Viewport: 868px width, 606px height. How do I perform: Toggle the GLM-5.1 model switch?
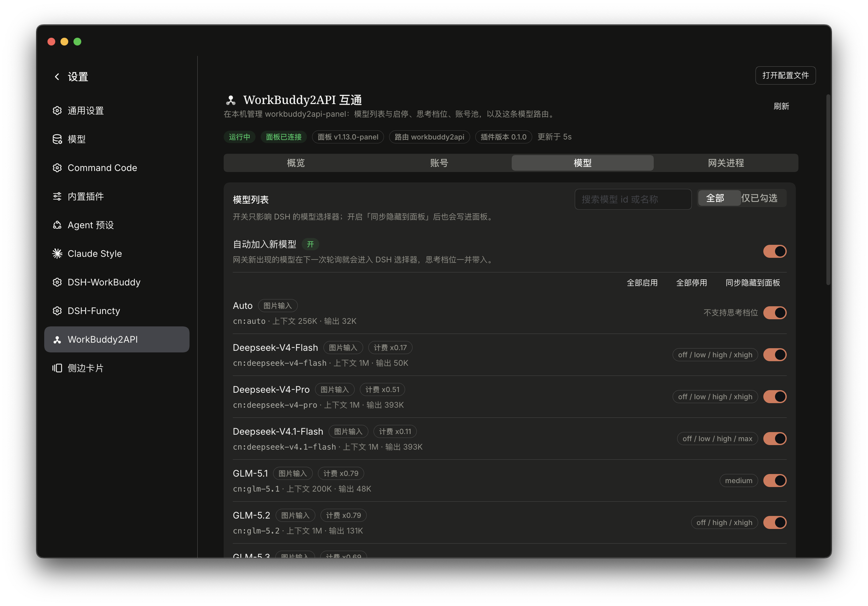pyautogui.click(x=775, y=481)
